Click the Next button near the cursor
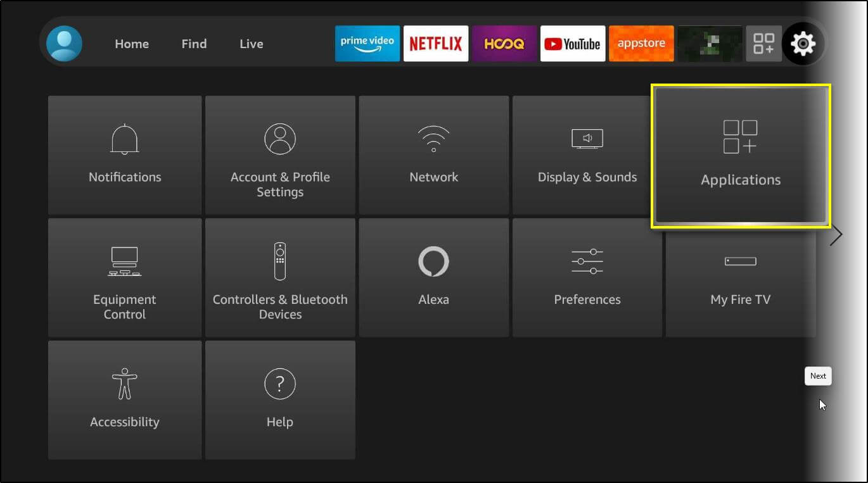Image resolution: width=868 pixels, height=483 pixels. tap(818, 375)
